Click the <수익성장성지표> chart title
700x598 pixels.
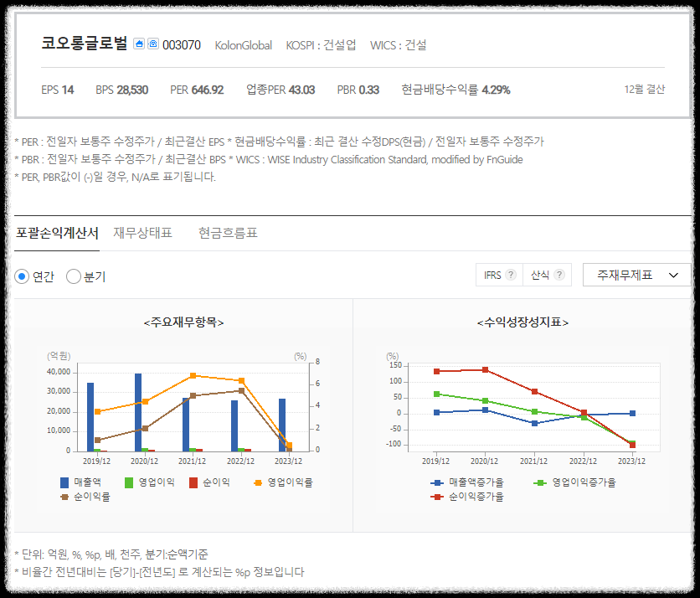[x=522, y=322]
